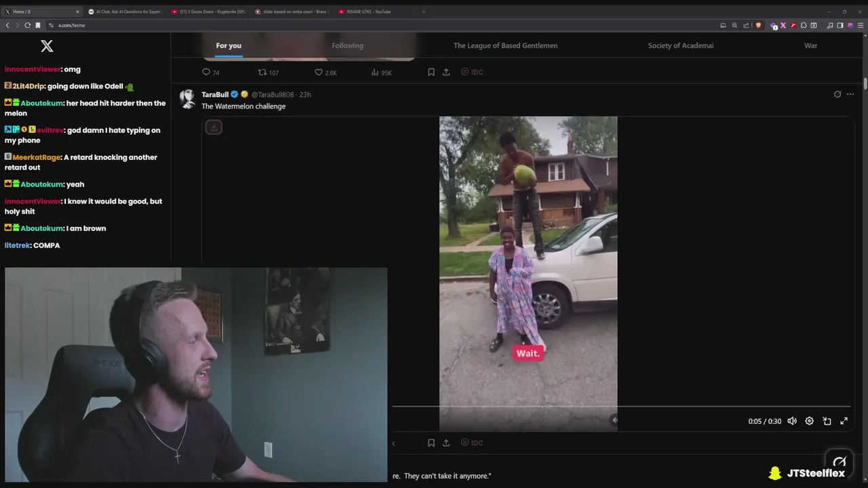
Task: Open the Society of Academai tab
Action: (x=681, y=45)
